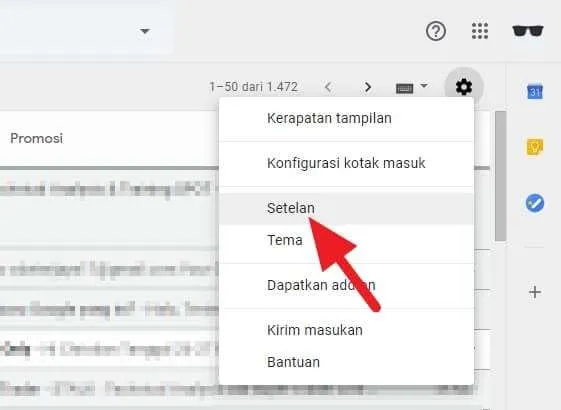561x410 pixels.
Task: Get add-ons with the plus icon
Action: click(535, 292)
